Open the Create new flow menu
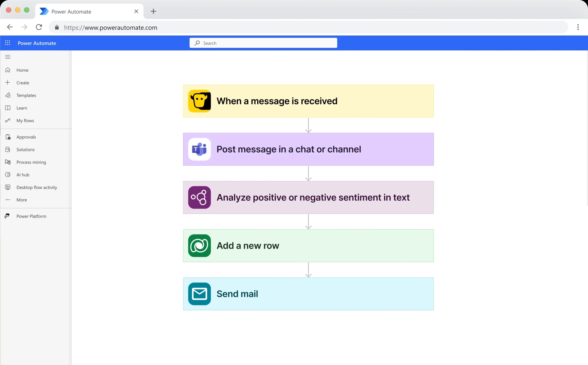The image size is (588, 365). (x=23, y=82)
